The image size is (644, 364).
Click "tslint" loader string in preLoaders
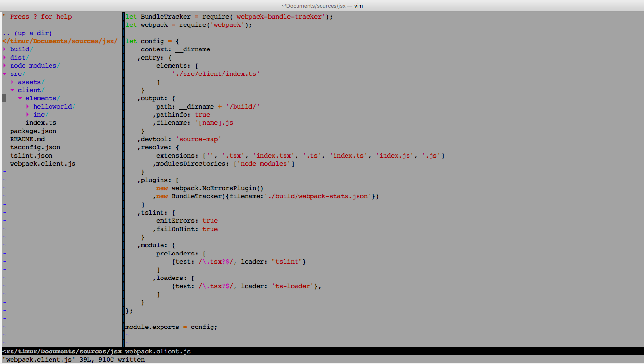(x=287, y=262)
